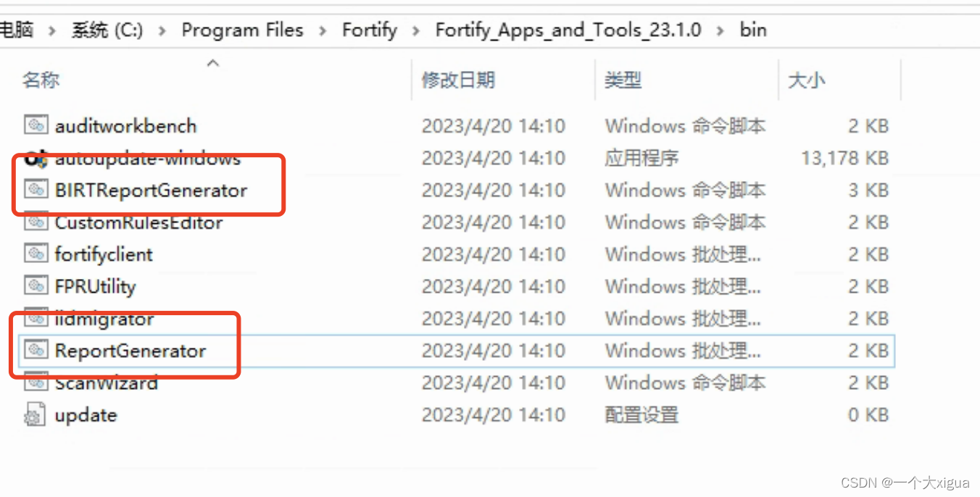Select the iidmigrator batch file
The image size is (980, 497).
point(36,318)
